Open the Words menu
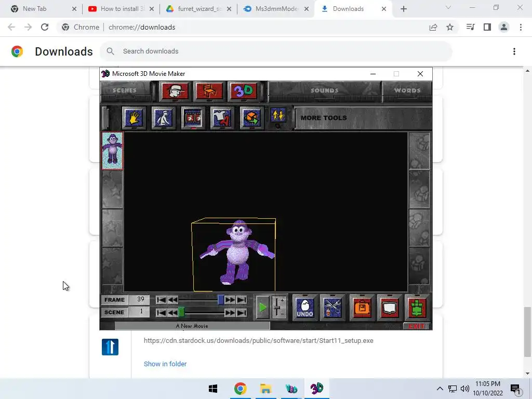The width and height of the screenshot is (532, 399). click(407, 90)
